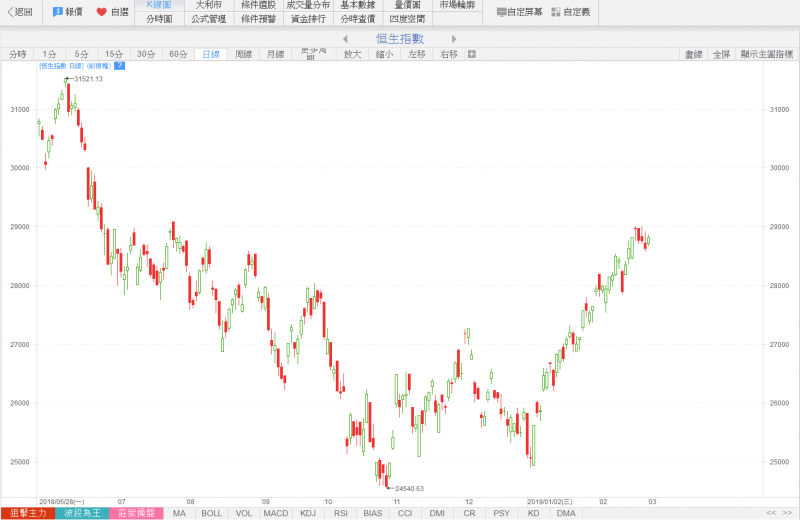Select the red 狙擊主力 strategy tab
The height and width of the screenshot is (520, 800).
(x=27, y=513)
